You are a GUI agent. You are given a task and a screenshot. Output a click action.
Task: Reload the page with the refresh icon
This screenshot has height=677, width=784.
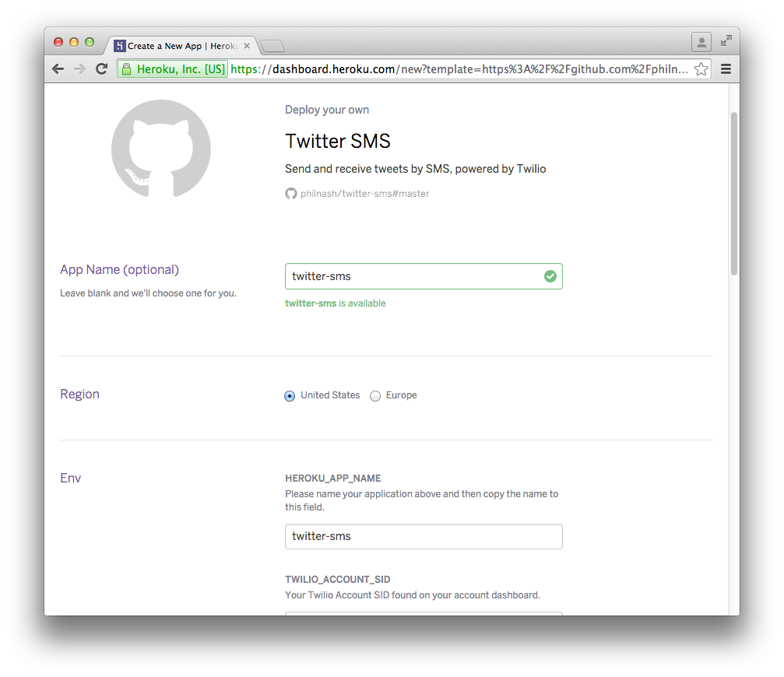[x=101, y=69]
